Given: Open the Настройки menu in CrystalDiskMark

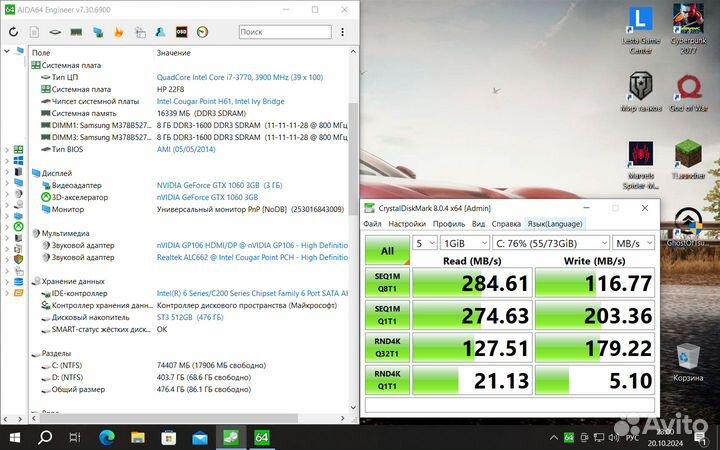Looking at the screenshot, I should (x=407, y=224).
